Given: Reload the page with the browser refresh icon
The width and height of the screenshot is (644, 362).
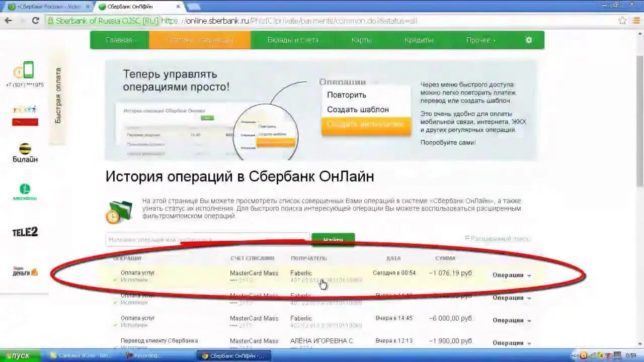Looking at the screenshot, I should tap(35, 21).
